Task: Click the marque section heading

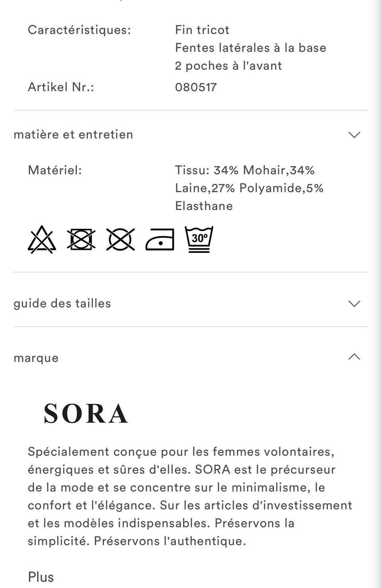Action: (x=36, y=358)
